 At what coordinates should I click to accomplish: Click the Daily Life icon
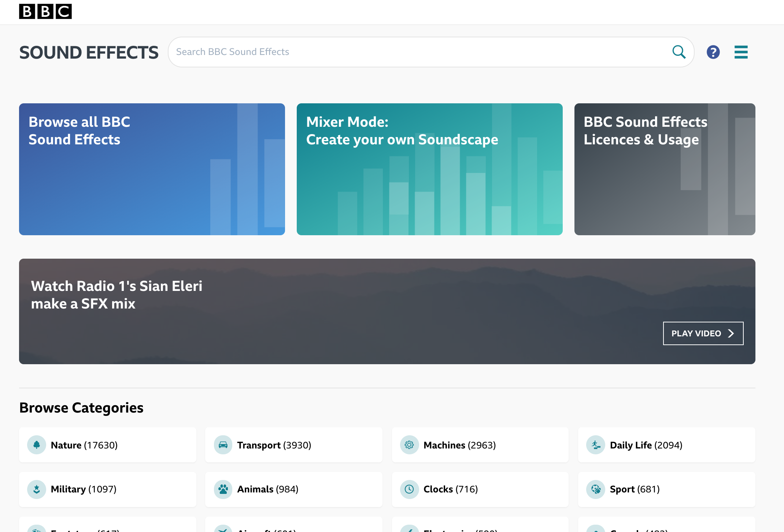[x=596, y=445]
